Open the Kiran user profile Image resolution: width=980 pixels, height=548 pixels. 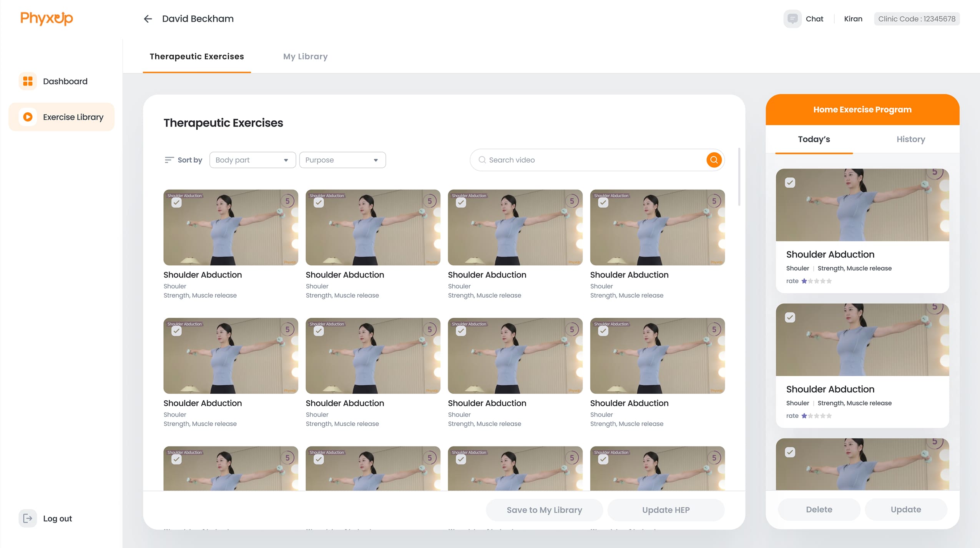853,19
